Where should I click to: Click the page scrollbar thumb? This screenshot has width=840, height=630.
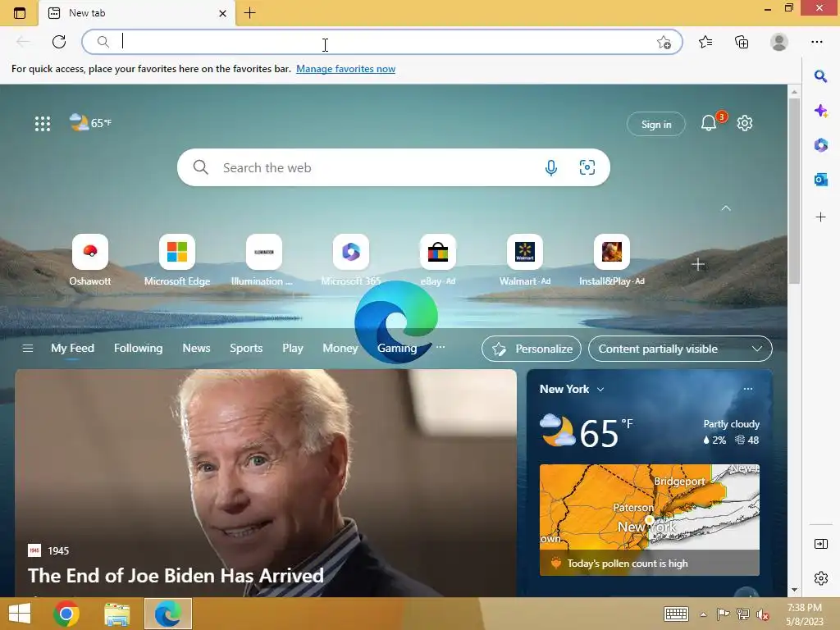794,190
